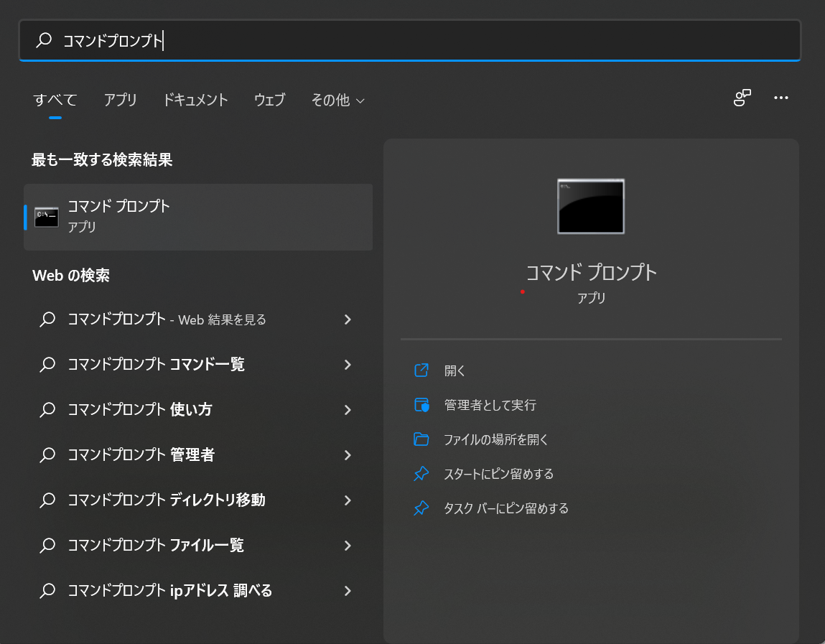Click the small cmd icon in best match
This screenshot has width=825, height=644.
point(46,217)
